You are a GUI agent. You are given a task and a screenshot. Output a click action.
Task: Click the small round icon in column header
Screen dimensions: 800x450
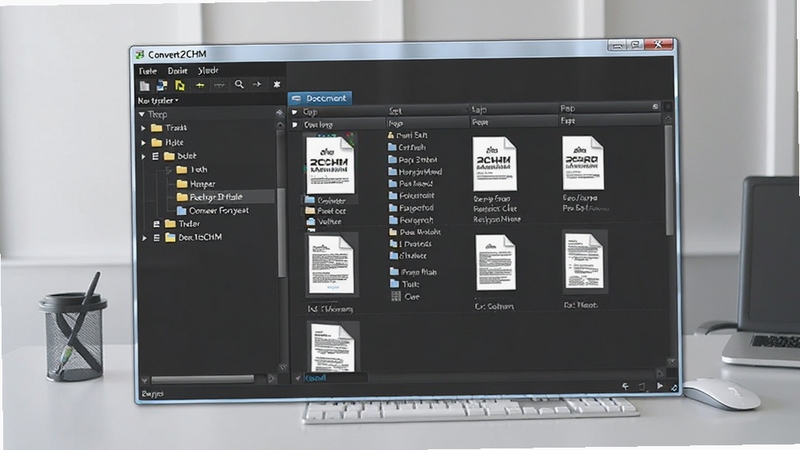point(656,107)
